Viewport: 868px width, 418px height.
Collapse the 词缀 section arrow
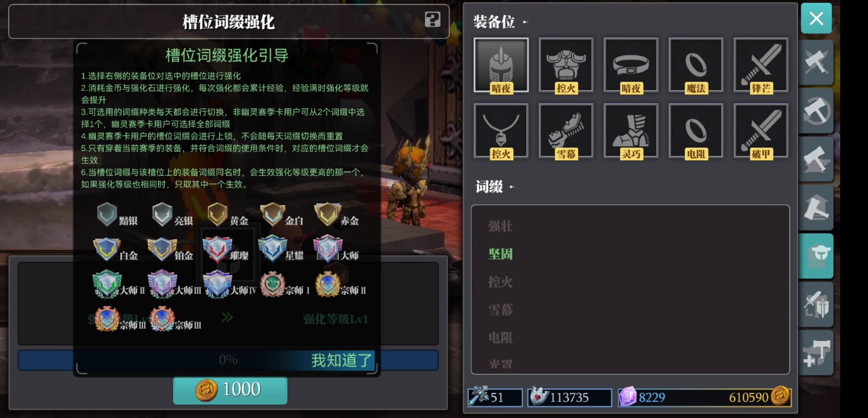[512, 187]
